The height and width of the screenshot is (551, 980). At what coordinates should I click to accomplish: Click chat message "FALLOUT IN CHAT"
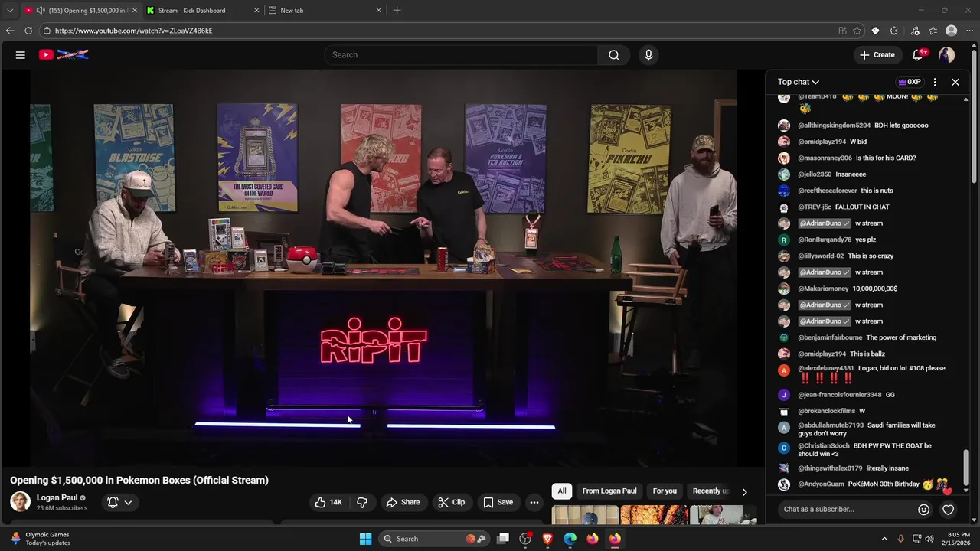coord(863,207)
